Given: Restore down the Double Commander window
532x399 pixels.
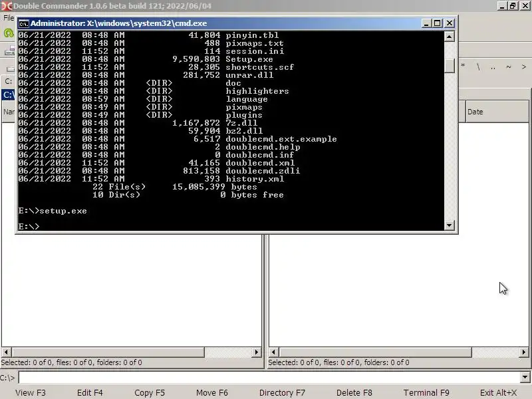Looking at the screenshot, I should (513, 5).
